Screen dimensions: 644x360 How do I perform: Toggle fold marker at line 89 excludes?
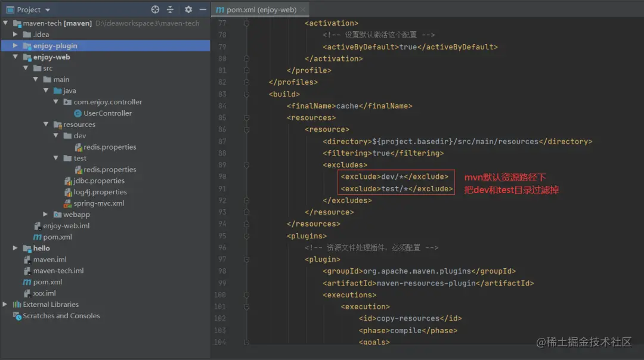click(246, 165)
